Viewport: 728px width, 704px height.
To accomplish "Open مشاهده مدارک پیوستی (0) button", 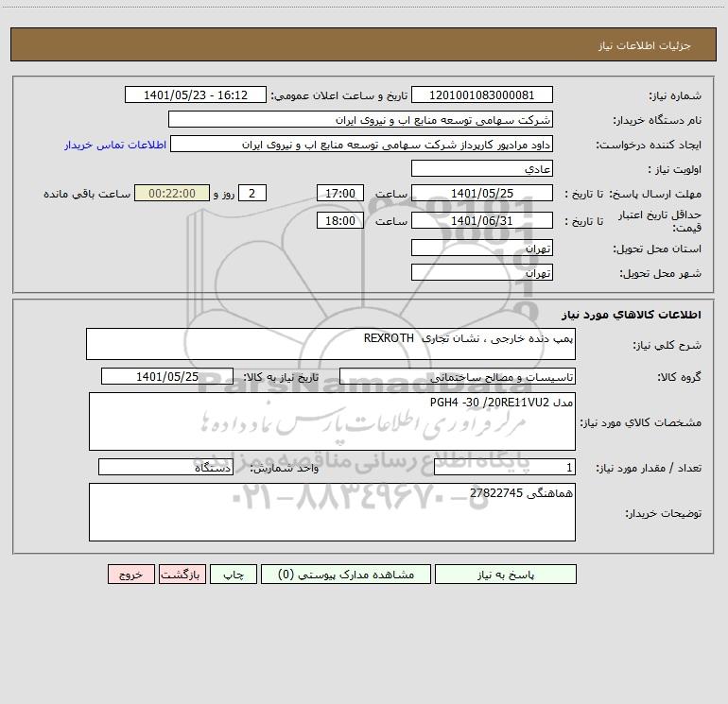I will [346, 575].
